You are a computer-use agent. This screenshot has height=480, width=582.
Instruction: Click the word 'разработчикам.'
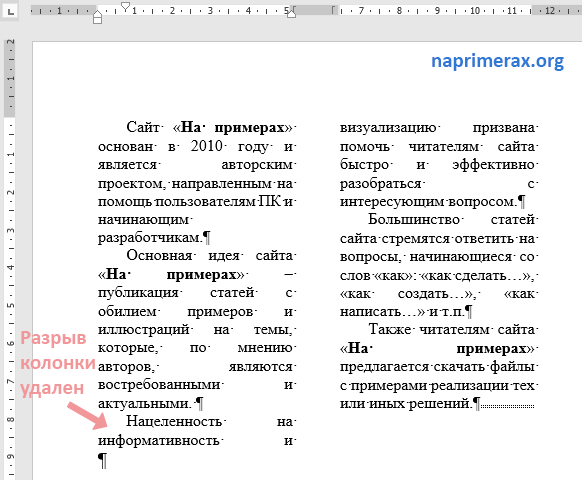tap(150, 238)
